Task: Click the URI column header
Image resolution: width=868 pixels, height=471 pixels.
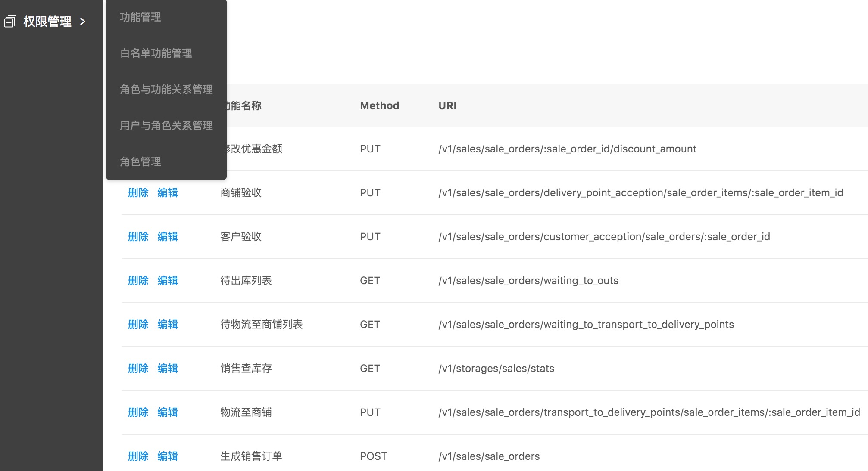Action: (447, 106)
